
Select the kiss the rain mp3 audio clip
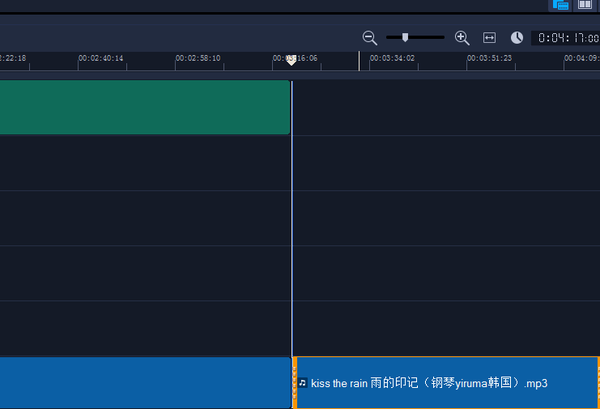point(446,383)
